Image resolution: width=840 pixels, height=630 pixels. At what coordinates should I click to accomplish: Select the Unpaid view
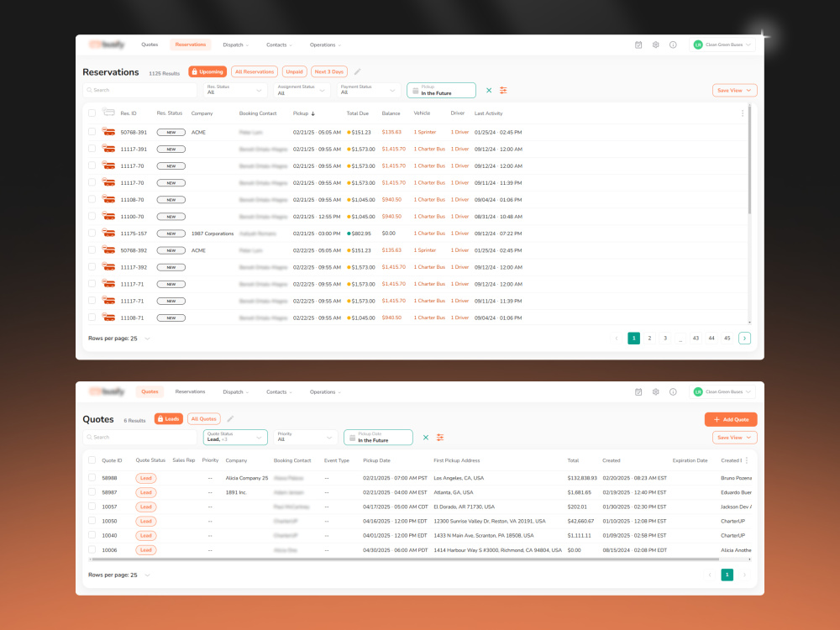pos(294,71)
